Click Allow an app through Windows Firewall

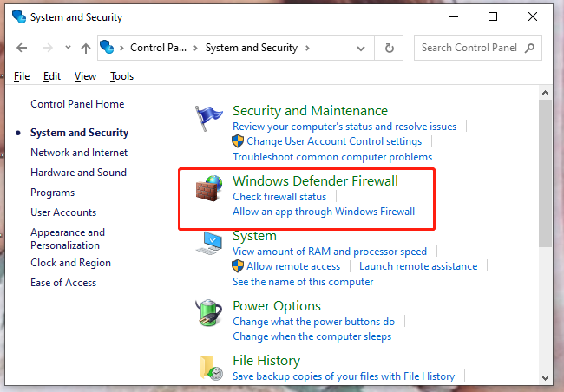click(324, 212)
